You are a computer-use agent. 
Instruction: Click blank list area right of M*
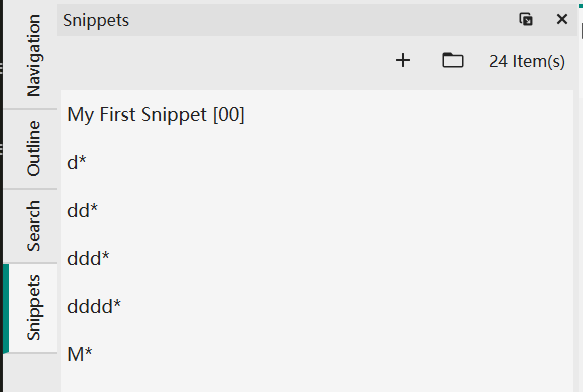(331, 354)
